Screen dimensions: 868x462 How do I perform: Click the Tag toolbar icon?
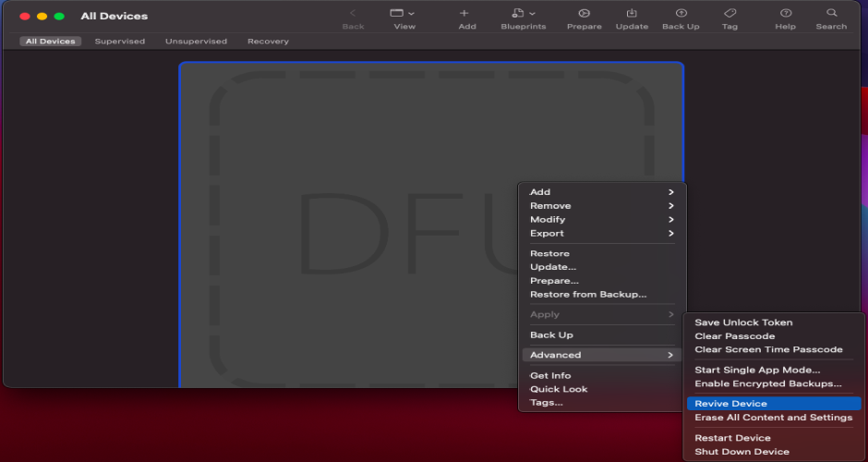click(x=729, y=14)
